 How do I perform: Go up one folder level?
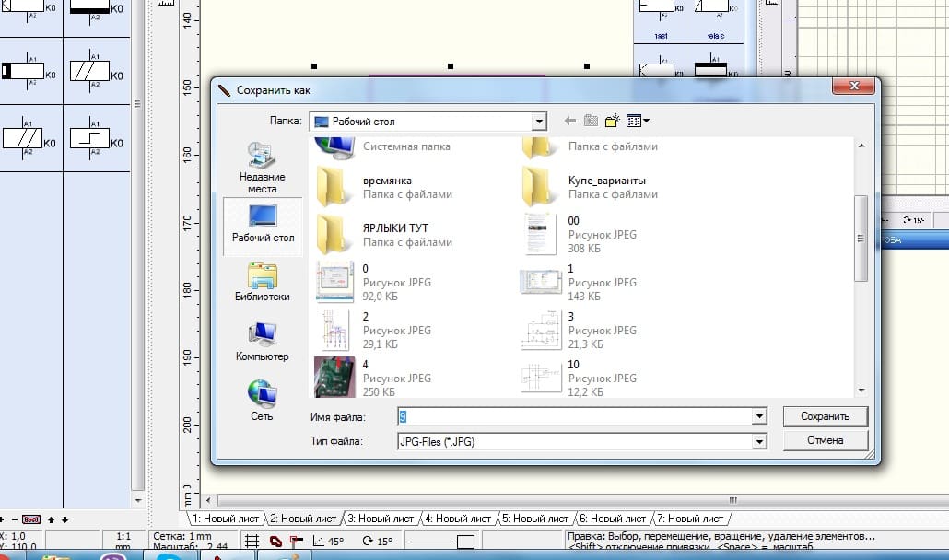coord(591,121)
